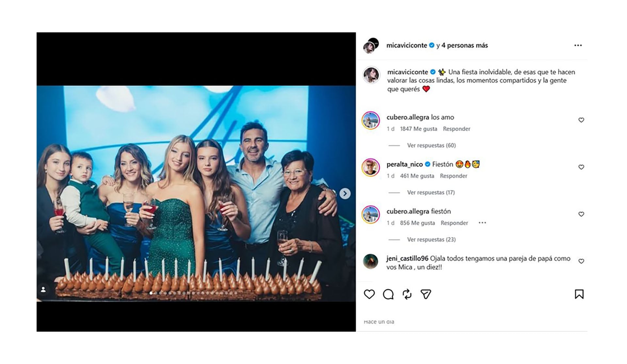
Task: Like peralta_nico's "Fiestón" comment
Action: pos(581,167)
